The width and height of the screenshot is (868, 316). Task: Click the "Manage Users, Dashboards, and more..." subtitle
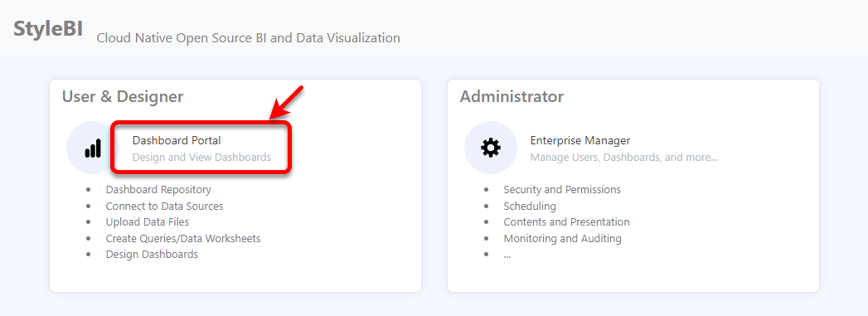pyautogui.click(x=624, y=157)
